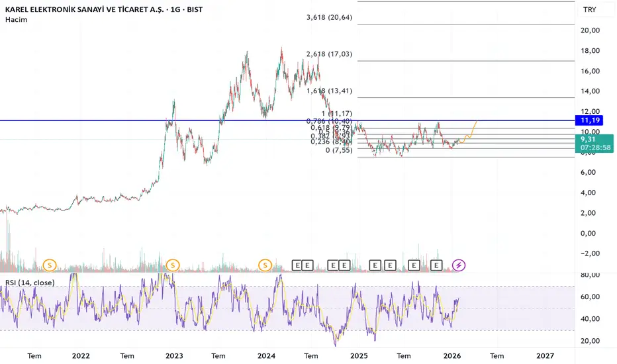Click the 18,00 price axis label
The width and height of the screenshot is (617, 364).
[591, 51]
